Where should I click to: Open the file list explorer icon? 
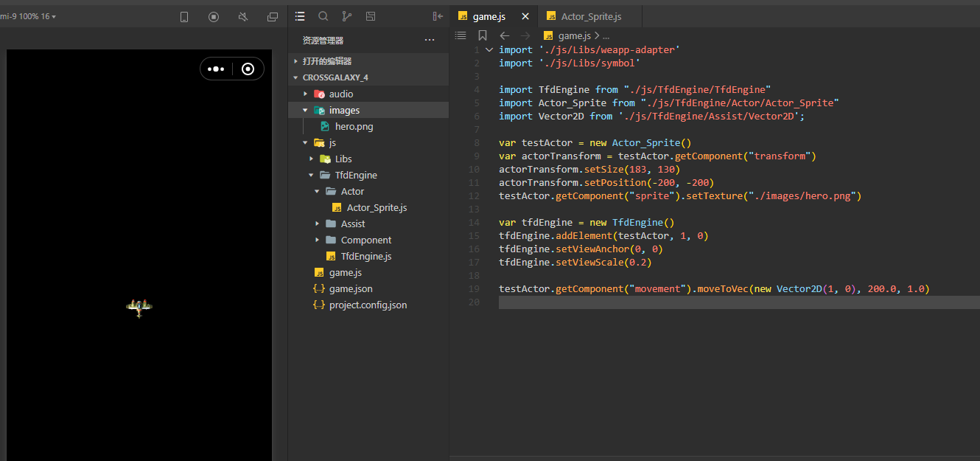click(300, 16)
